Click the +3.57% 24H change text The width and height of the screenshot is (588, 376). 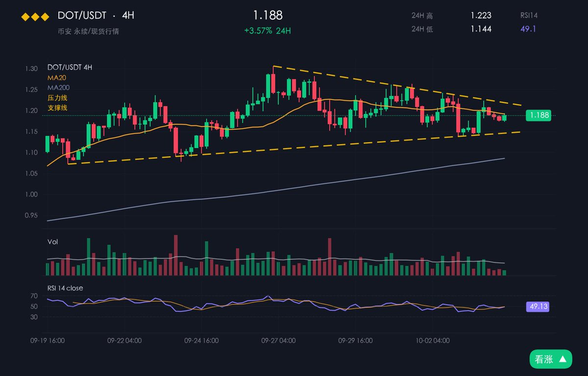click(x=268, y=31)
